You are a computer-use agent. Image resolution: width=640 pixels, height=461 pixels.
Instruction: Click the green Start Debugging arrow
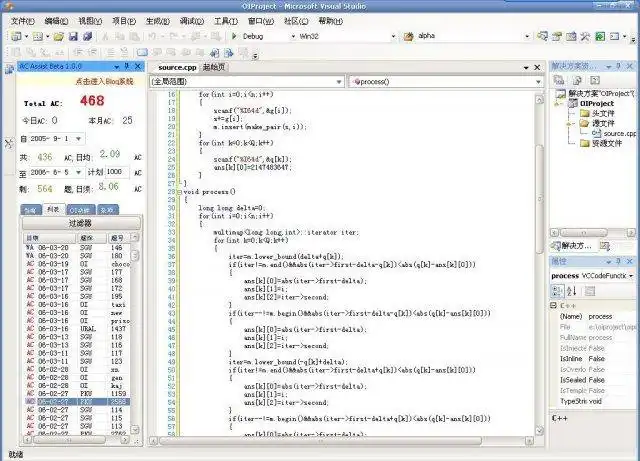[234, 36]
